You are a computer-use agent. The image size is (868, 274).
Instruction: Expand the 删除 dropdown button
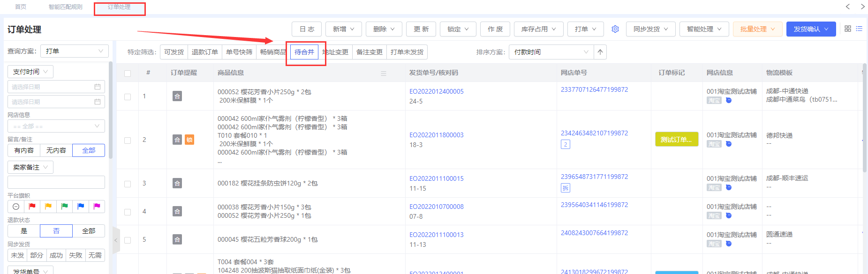384,29
